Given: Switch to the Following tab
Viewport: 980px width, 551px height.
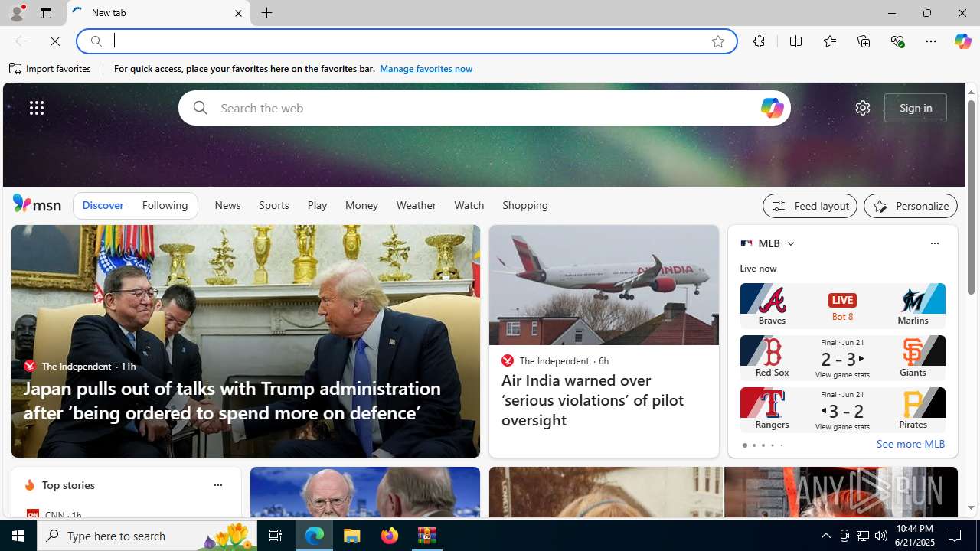Looking at the screenshot, I should [165, 205].
